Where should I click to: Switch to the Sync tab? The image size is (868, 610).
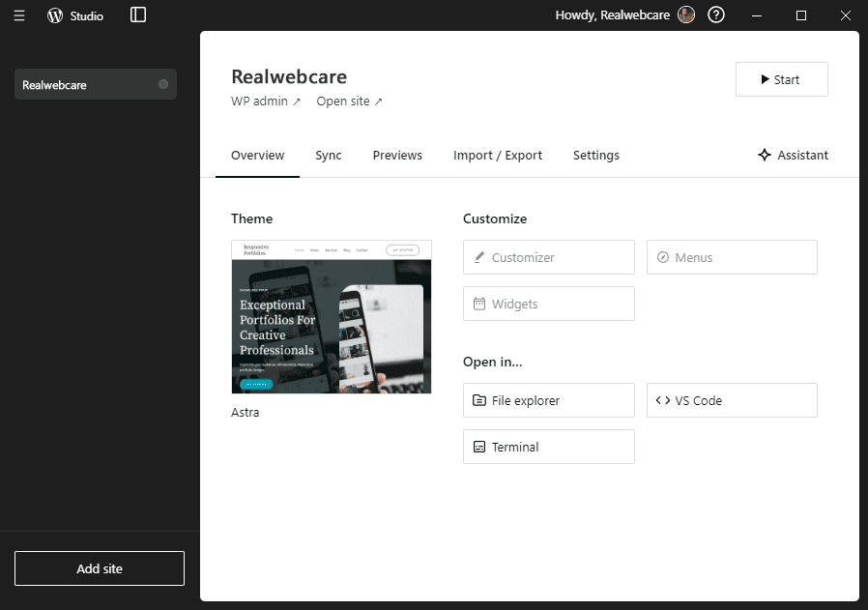coord(329,156)
